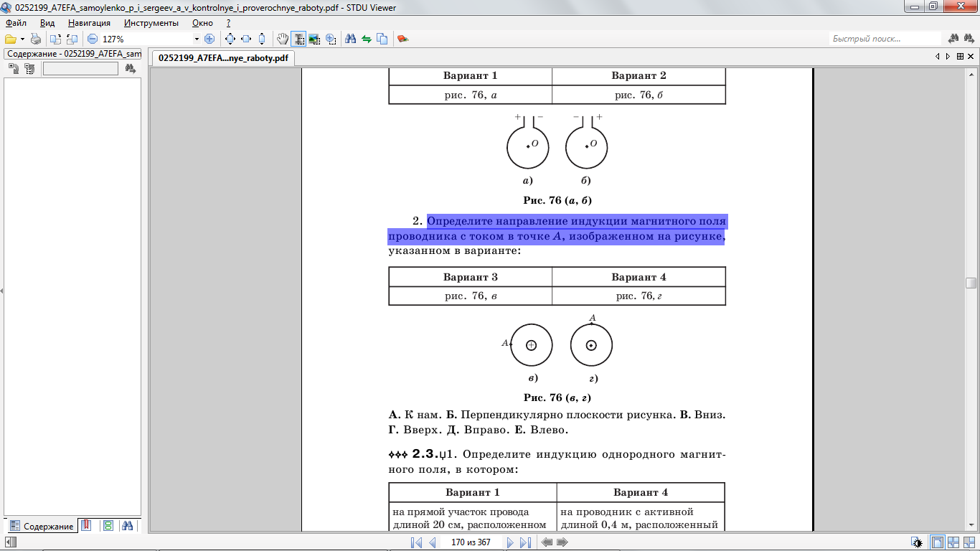
Task: Go to the next page
Action: (x=510, y=542)
